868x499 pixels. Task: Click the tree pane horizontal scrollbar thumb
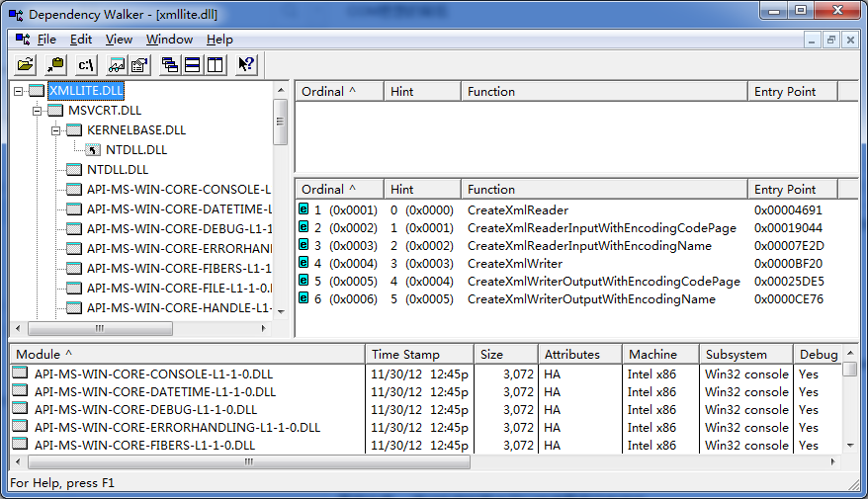[x=100, y=328]
